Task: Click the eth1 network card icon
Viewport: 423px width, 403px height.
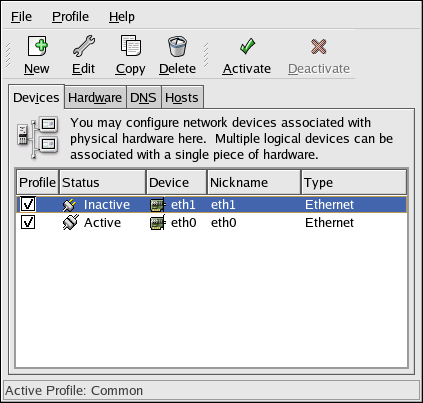Action: 158,205
